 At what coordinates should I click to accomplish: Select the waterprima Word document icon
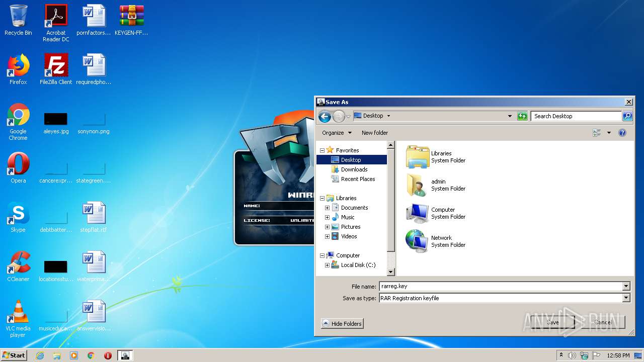click(94, 266)
